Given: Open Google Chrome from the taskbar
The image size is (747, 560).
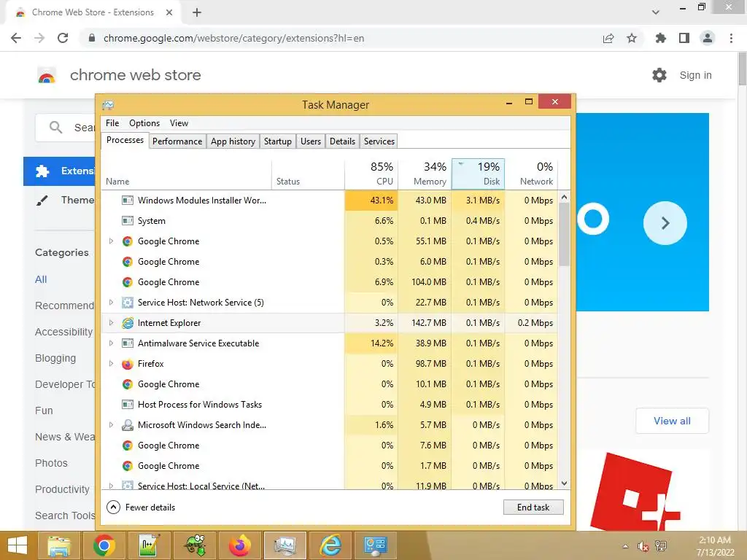Looking at the screenshot, I should pyautogui.click(x=104, y=545).
